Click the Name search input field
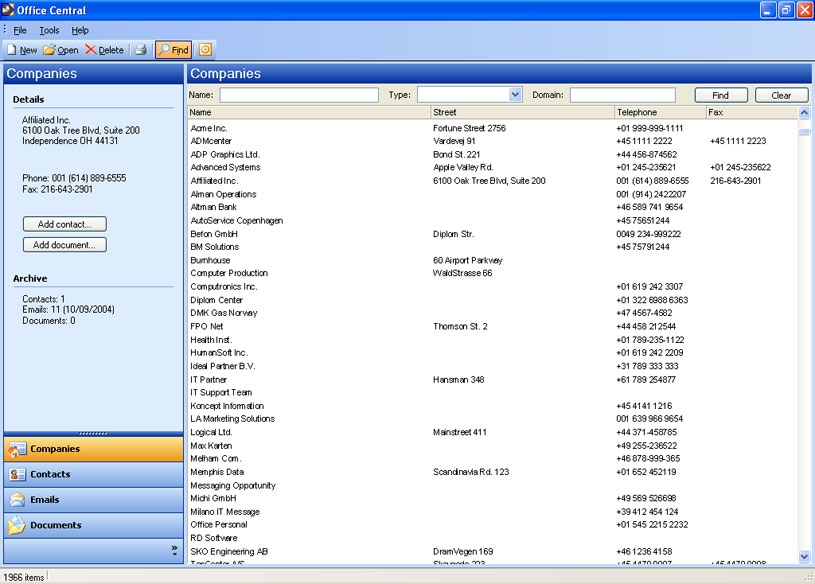 coord(299,95)
